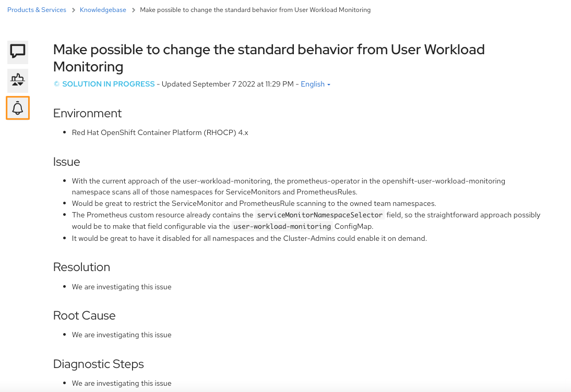
Task: Click the thumbs rating icon in sidebar
Action: click(x=17, y=80)
